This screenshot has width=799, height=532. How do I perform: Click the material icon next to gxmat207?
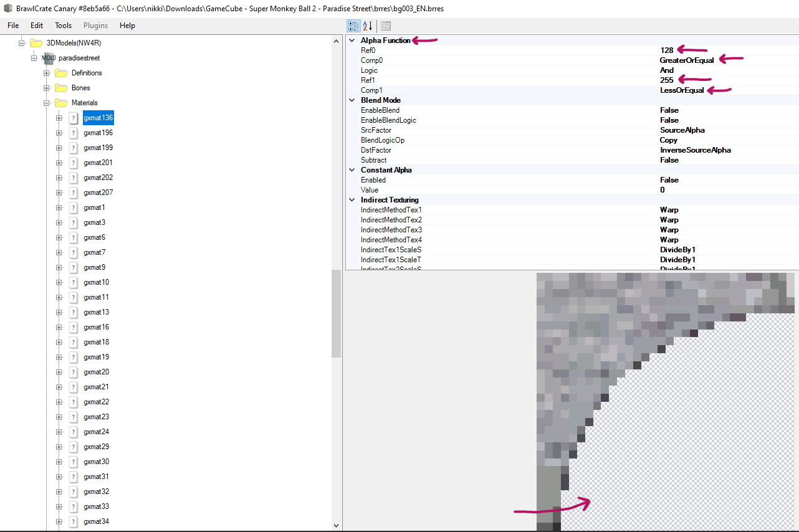(x=74, y=192)
